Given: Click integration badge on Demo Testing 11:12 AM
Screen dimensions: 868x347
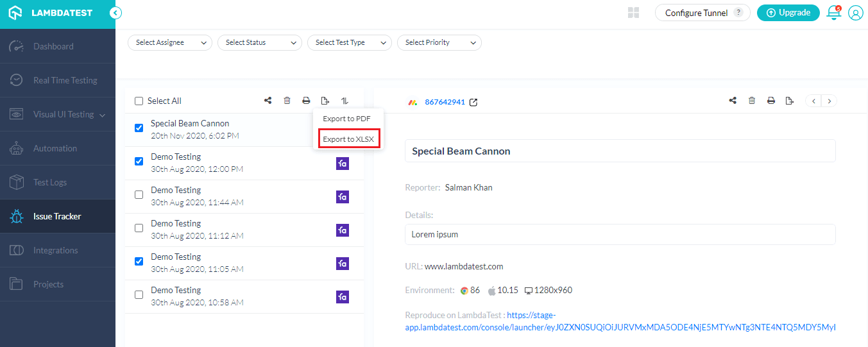Looking at the screenshot, I should click(343, 230).
